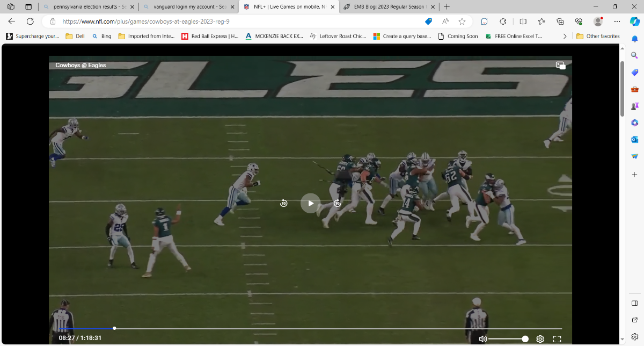Viewport: 644px width, 346px height.
Task: Expand the bookmarks overflow chevron
Action: coord(565,36)
